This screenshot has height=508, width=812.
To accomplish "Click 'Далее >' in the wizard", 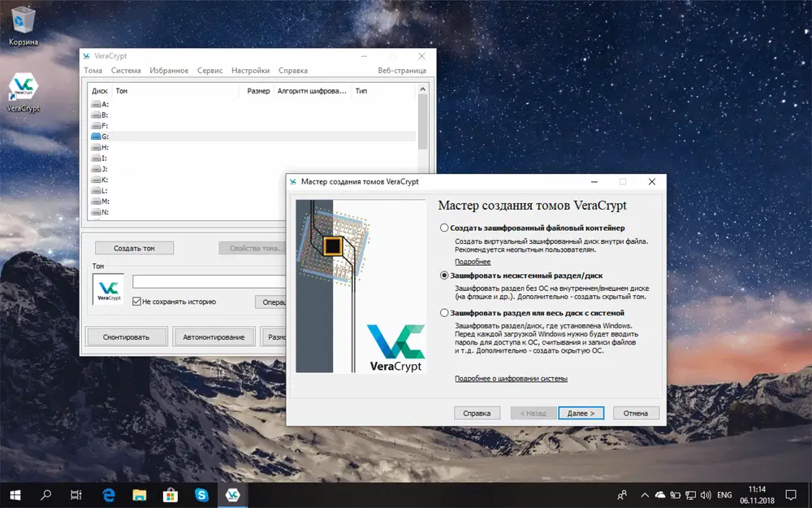I will tap(581, 413).
